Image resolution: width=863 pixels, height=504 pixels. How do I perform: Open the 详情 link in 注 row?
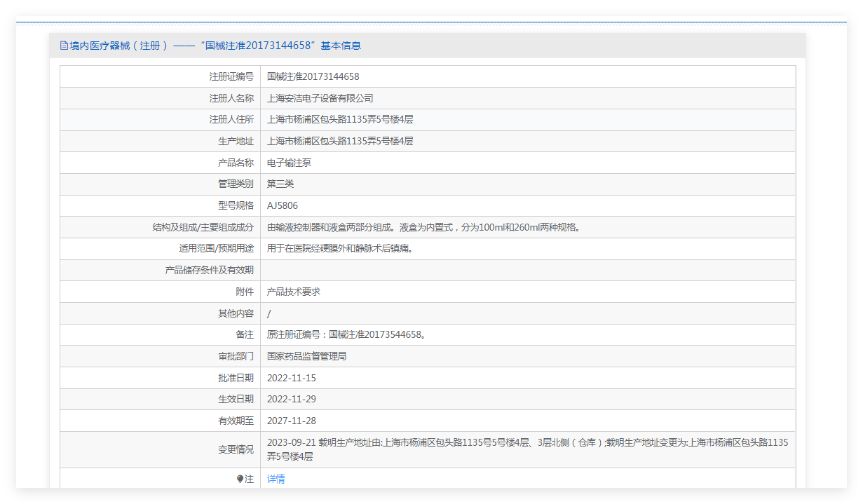[x=276, y=479]
